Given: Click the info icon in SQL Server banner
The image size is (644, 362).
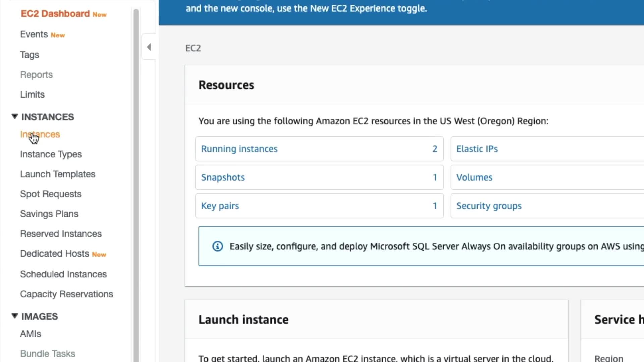Looking at the screenshot, I should pos(218,246).
